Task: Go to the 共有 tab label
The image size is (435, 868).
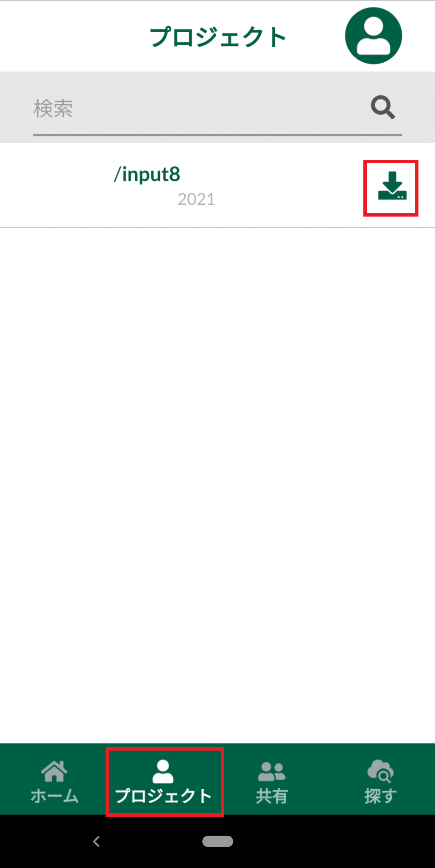Action: (271, 796)
